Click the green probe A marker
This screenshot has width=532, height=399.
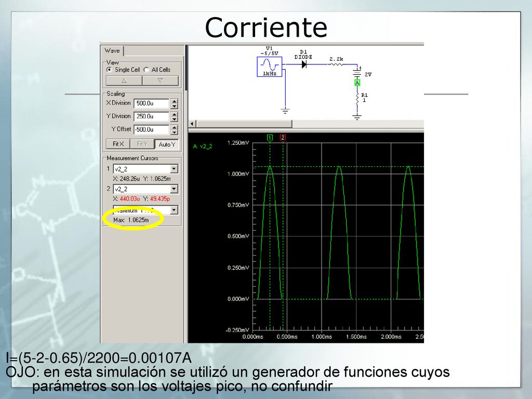357,83
